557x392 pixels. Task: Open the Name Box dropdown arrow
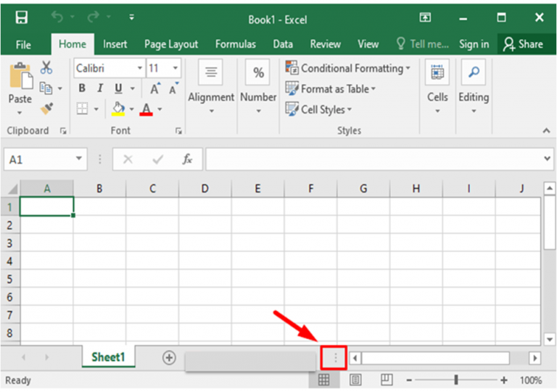tap(79, 159)
